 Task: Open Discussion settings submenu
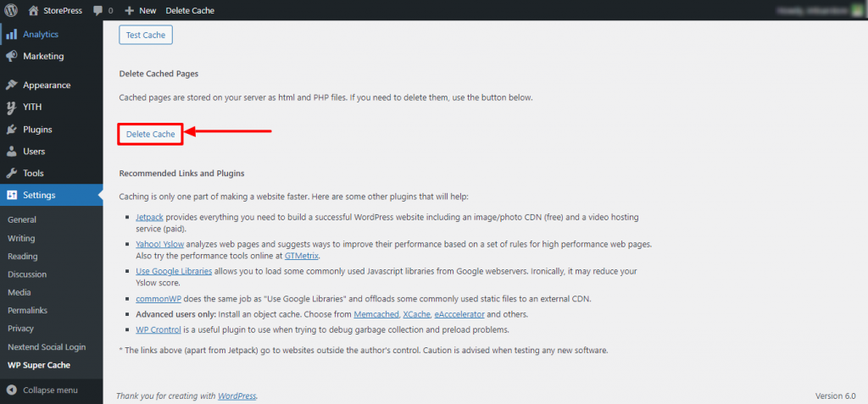pos(27,274)
